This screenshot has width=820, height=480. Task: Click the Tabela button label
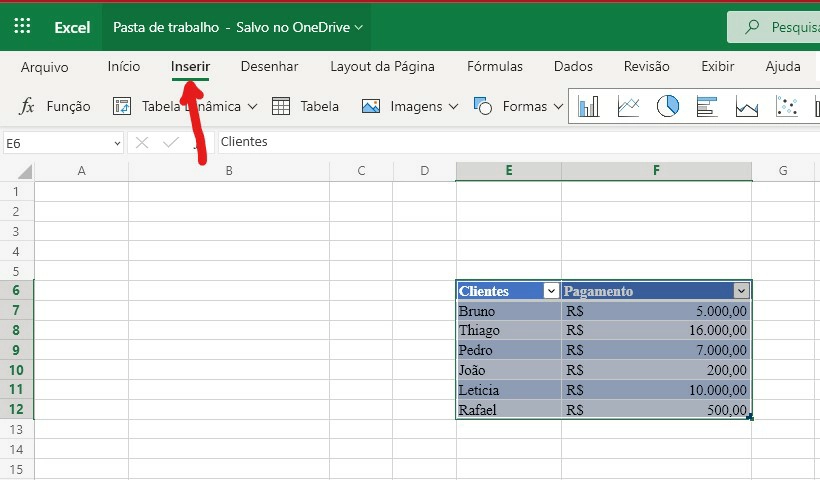tap(320, 107)
